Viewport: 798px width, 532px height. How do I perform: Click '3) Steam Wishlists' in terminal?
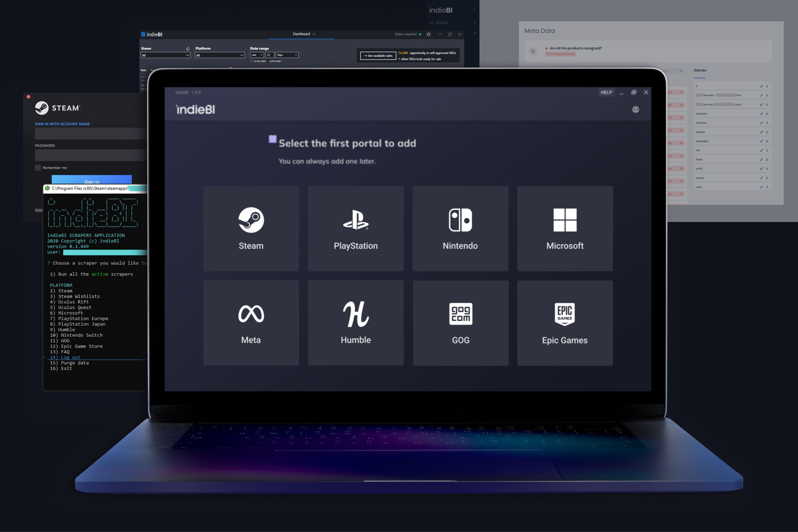[75, 296]
